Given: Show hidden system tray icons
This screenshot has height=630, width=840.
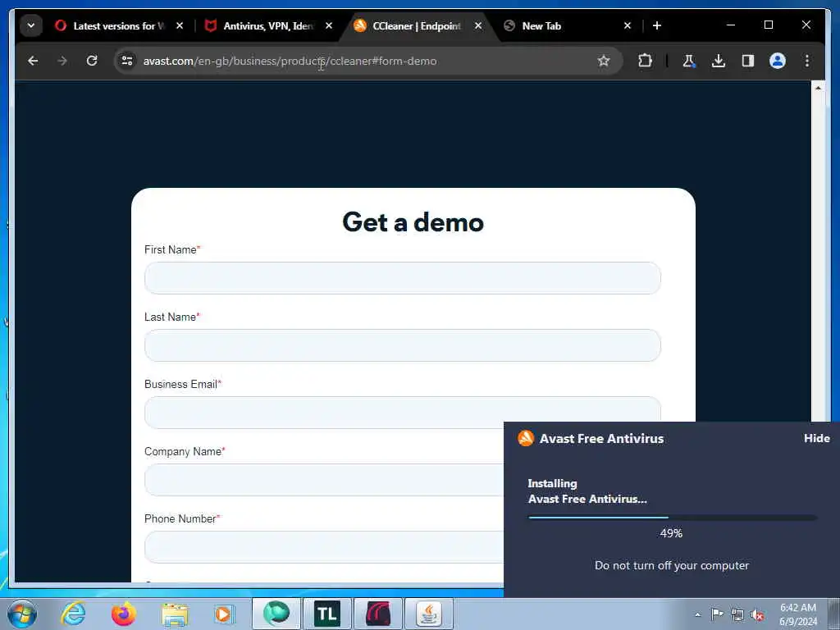Looking at the screenshot, I should [697, 615].
